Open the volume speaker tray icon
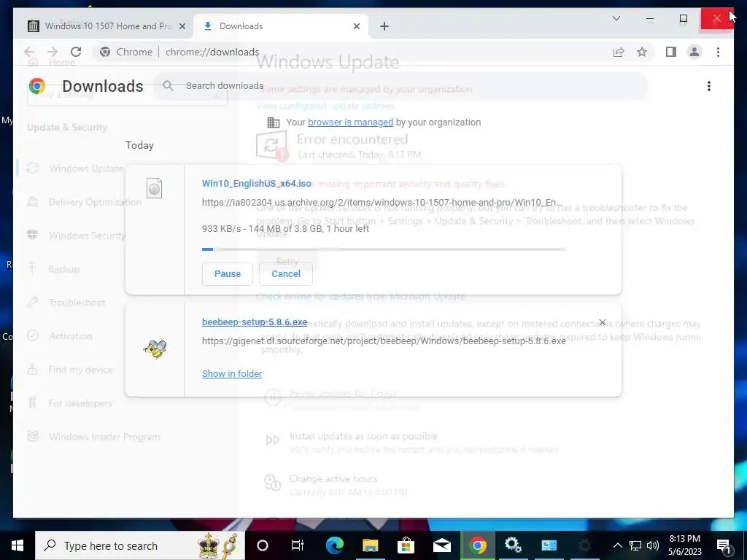 coord(653,545)
